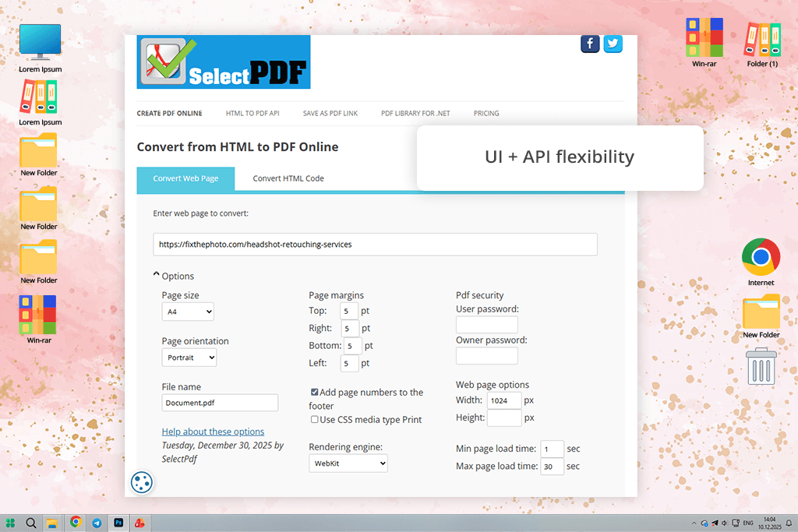
Task: Click the ENG language indicator
Action: coord(748,523)
